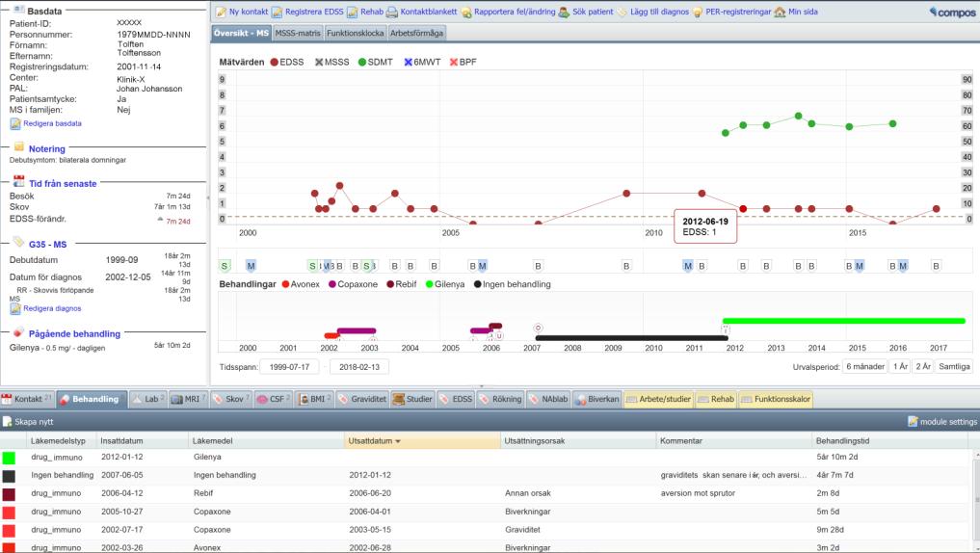This screenshot has height=553, width=980.
Task: Select Rebif row comment 'aversion mot sprutor'
Action: coord(698,493)
